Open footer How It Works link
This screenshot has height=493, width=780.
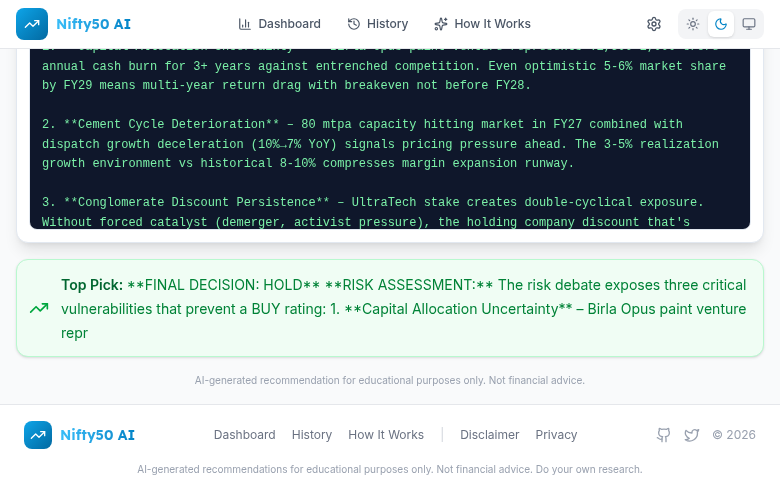coord(385,435)
